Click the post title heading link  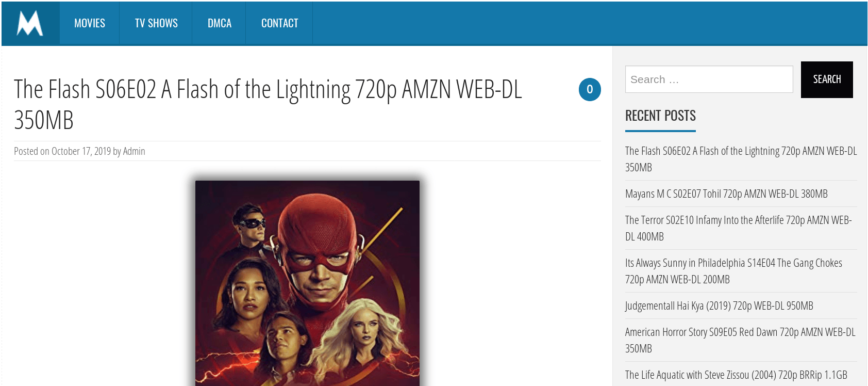pyautogui.click(x=268, y=105)
